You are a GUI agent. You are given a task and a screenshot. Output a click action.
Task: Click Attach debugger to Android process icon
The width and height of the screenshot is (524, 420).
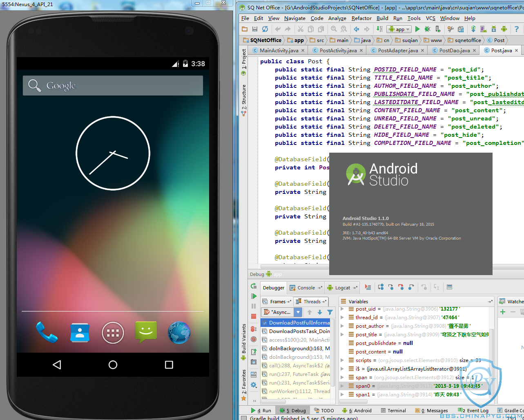coord(438,29)
